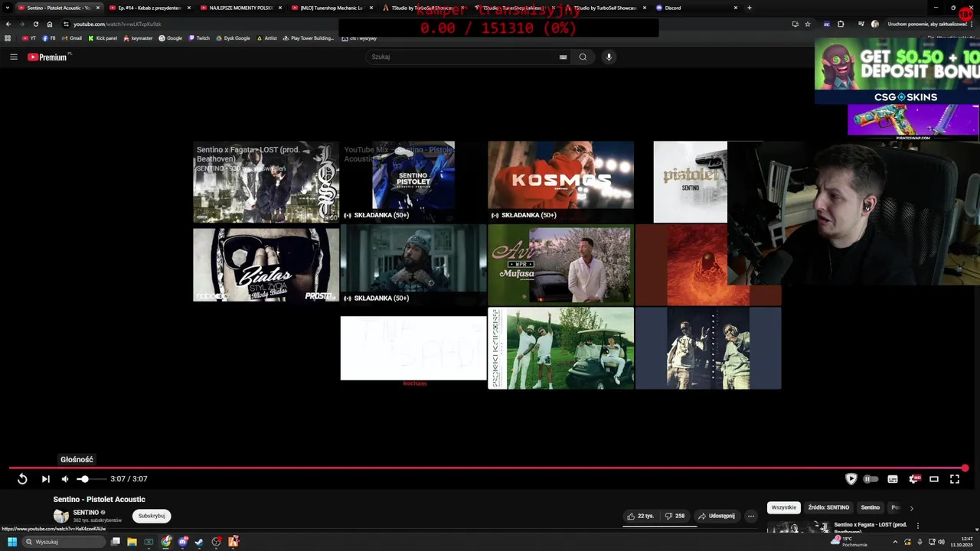This screenshot has width=980, height=551.
Task: Select the Źródło: SENTINO chip
Action: pyautogui.click(x=828, y=507)
